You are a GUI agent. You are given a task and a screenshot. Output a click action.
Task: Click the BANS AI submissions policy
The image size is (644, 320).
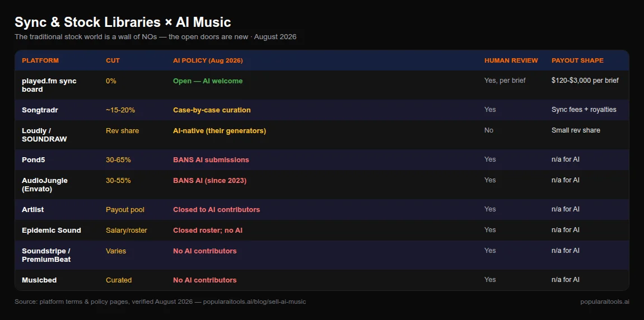pyautogui.click(x=211, y=159)
